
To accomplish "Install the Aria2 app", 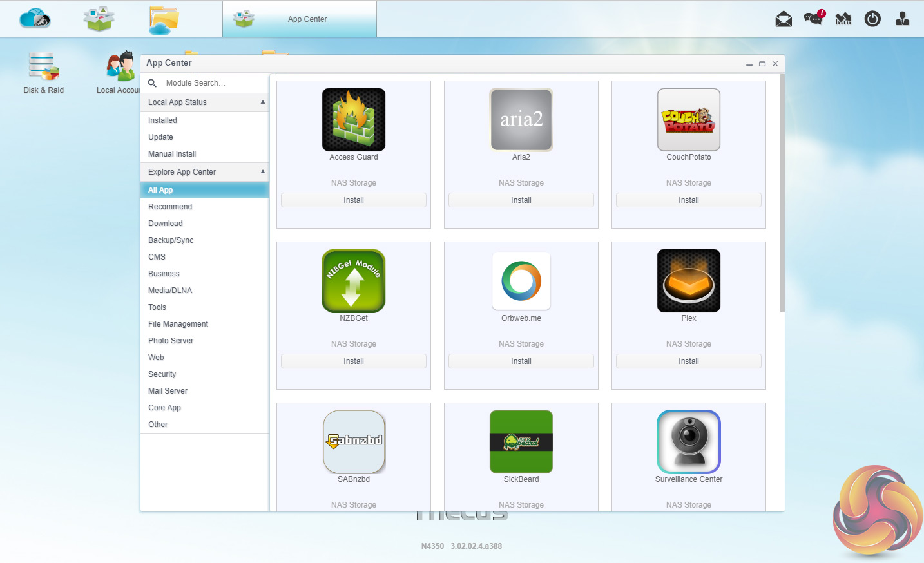I will (x=521, y=200).
